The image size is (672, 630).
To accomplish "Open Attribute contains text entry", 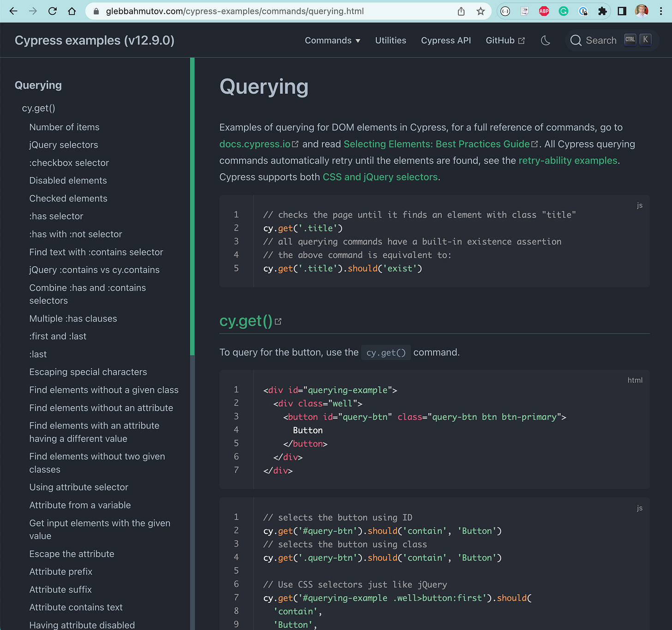I will [76, 607].
